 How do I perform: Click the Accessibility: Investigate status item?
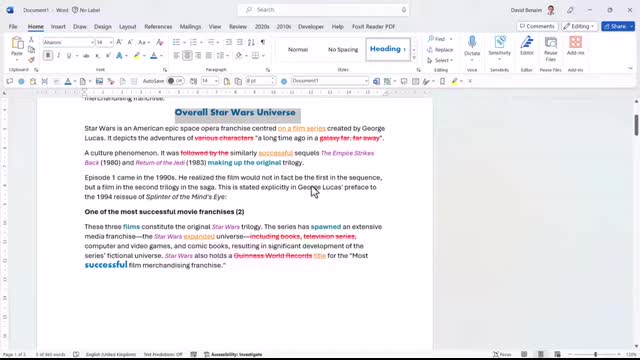(233, 354)
